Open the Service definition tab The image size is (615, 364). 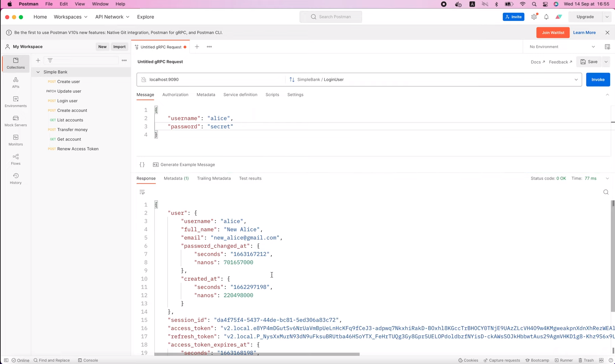click(x=240, y=95)
